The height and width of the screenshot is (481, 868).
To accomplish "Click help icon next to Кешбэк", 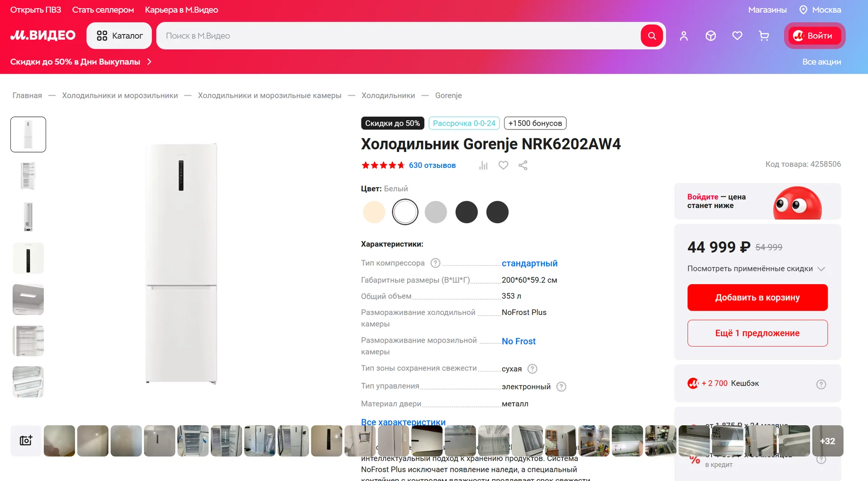I will pos(821,384).
